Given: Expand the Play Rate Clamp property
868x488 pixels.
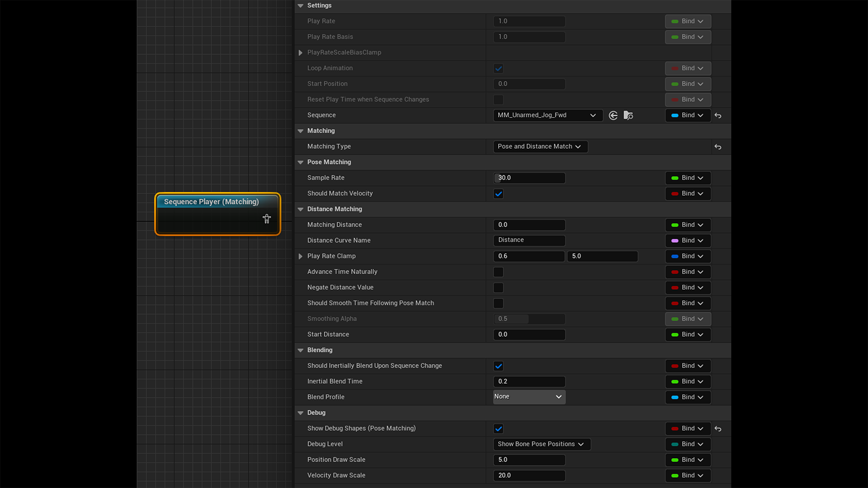Looking at the screenshot, I should 301,256.
